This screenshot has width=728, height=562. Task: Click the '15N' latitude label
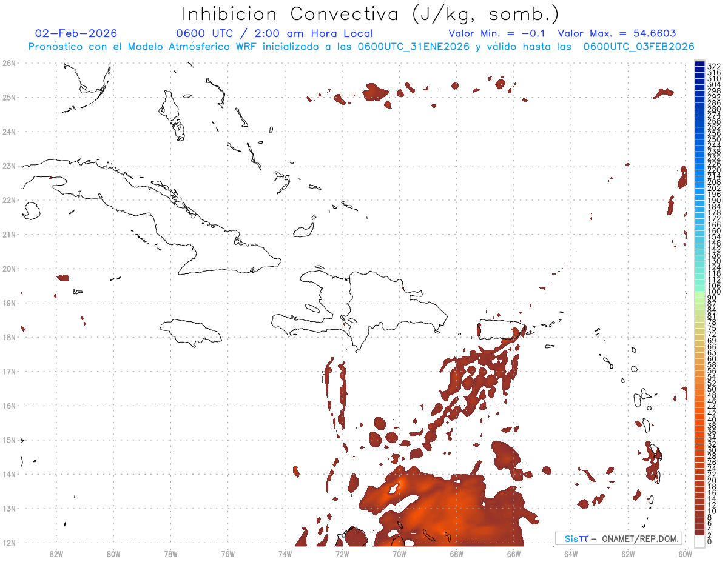pos(9,440)
